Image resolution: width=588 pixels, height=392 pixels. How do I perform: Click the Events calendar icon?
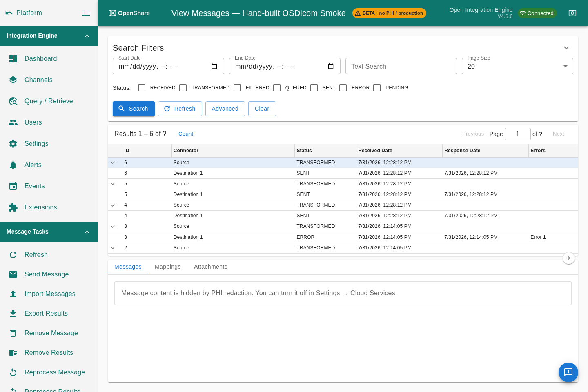[13, 186]
